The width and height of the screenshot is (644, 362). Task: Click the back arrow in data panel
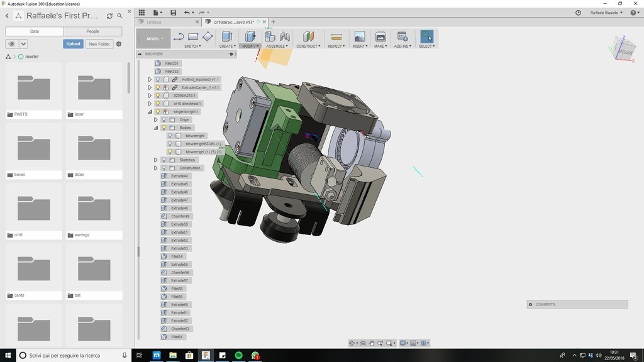pyautogui.click(x=7, y=16)
